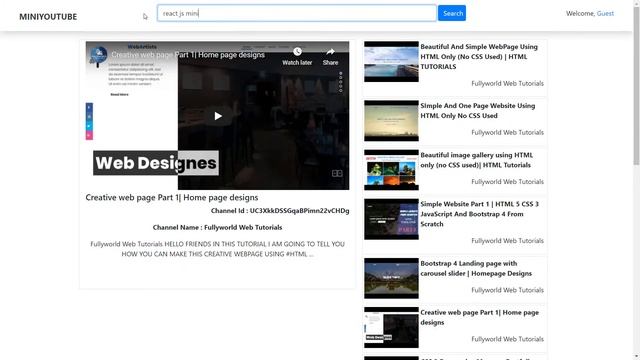
Task: Click the Guest link
Action: pyautogui.click(x=605, y=13)
